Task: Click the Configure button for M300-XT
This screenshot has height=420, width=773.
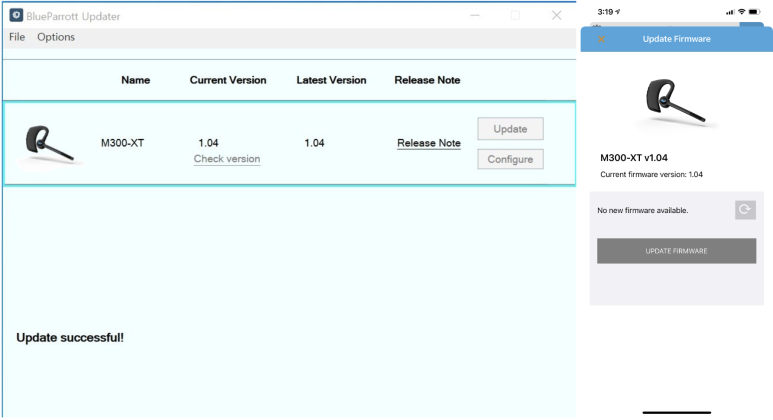Action: 510,159
